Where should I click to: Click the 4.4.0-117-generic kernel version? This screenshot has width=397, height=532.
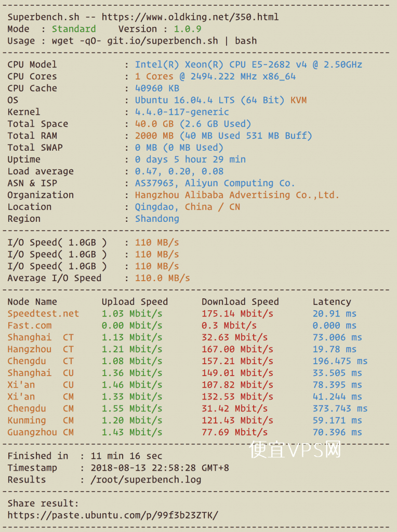[182, 112]
